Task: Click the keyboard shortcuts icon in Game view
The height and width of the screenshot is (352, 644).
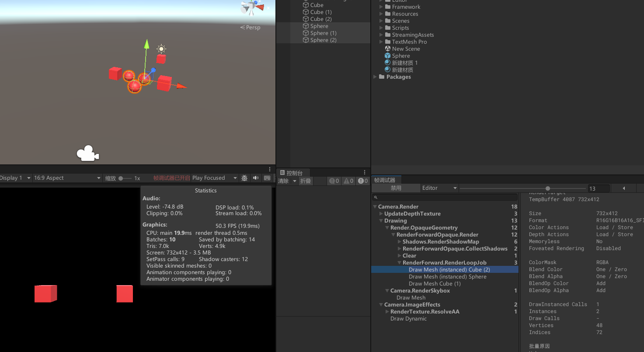Action: (267, 178)
